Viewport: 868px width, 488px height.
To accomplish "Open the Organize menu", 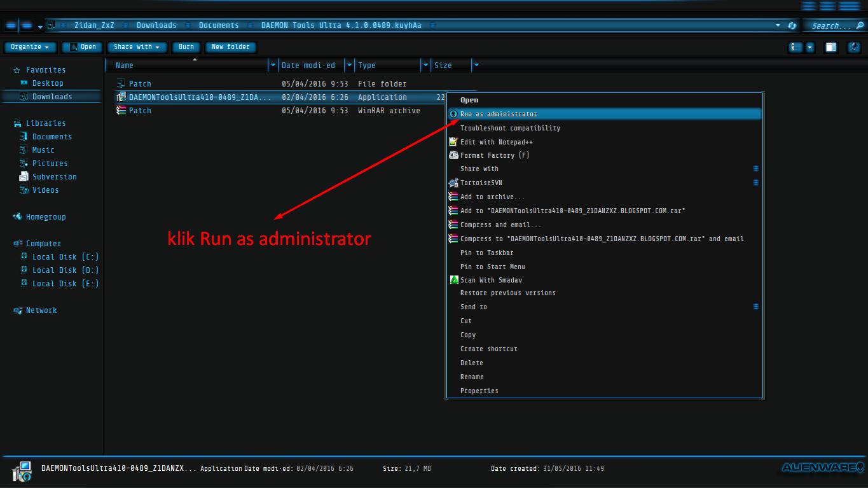I will click(x=30, y=47).
